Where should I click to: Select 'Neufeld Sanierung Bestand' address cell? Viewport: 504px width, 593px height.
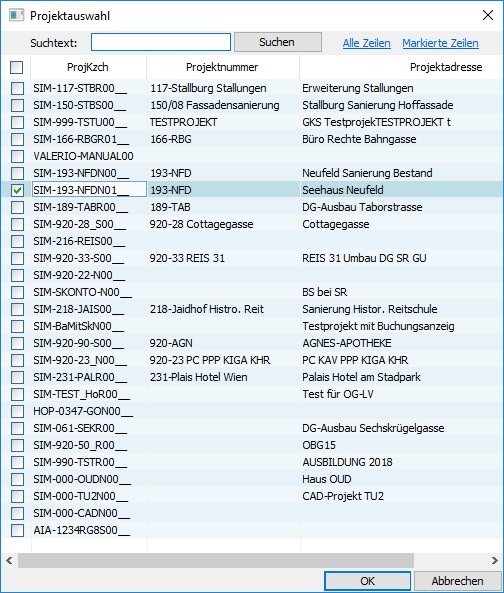pos(402,173)
